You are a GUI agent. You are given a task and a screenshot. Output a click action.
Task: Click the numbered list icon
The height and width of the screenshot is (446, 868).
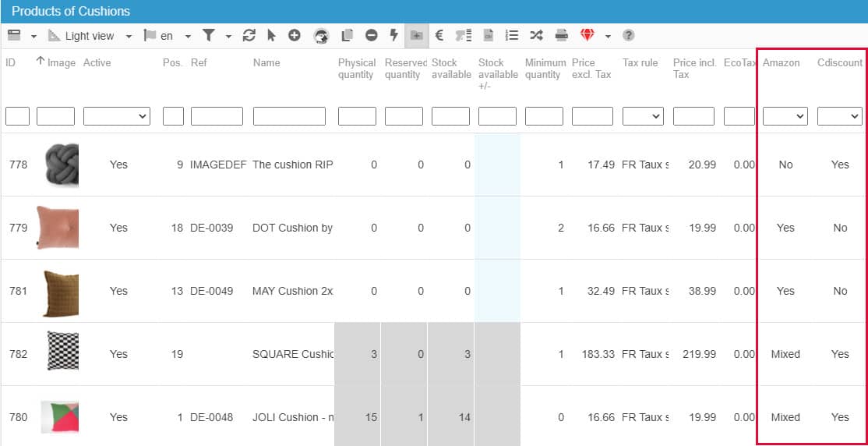tap(512, 35)
